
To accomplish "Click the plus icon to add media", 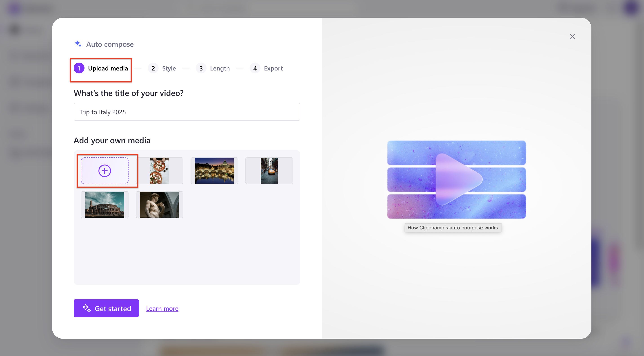I will pos(104,171).
